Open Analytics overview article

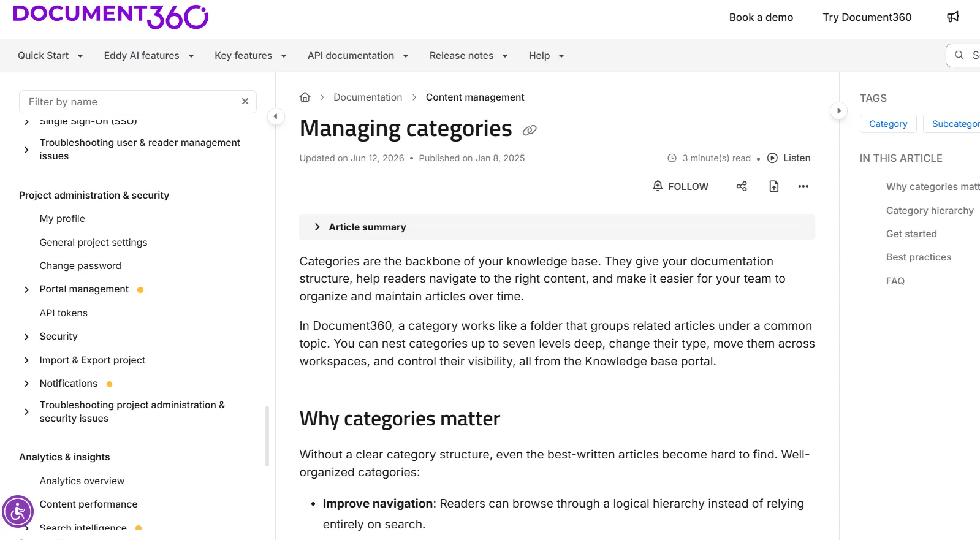tap(82, 481)
